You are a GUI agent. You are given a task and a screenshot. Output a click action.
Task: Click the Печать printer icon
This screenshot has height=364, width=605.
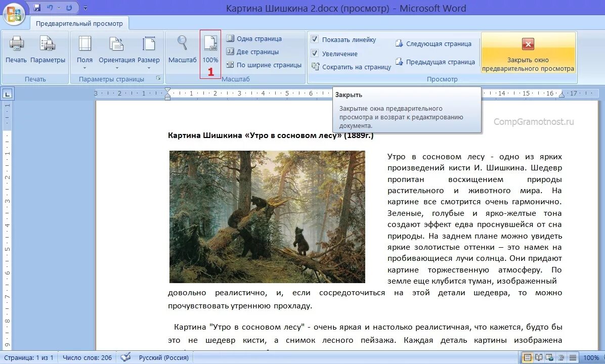point(16,50)
